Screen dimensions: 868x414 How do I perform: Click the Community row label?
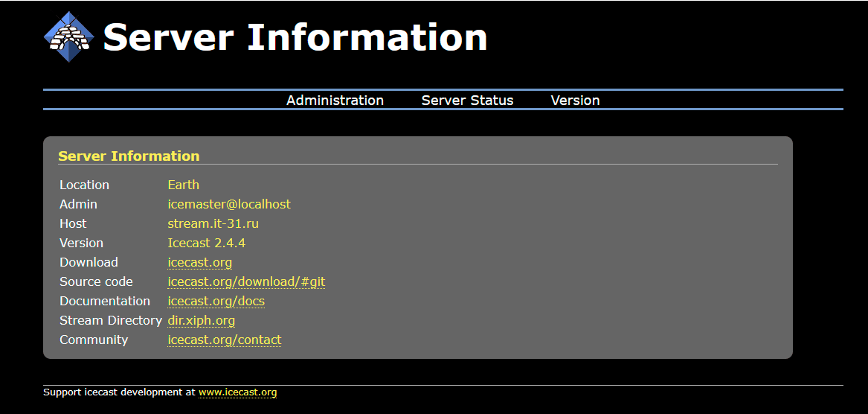tap(94, 340)
